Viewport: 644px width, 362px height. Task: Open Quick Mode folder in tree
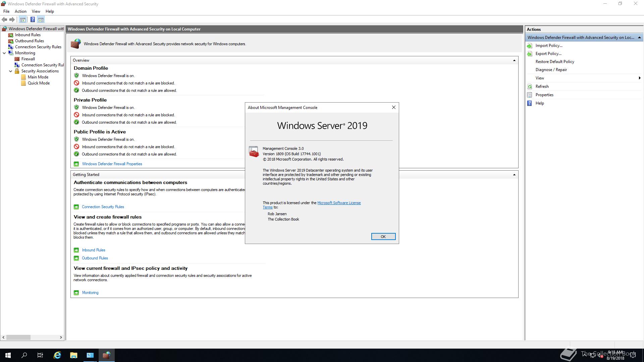point(39,83)
